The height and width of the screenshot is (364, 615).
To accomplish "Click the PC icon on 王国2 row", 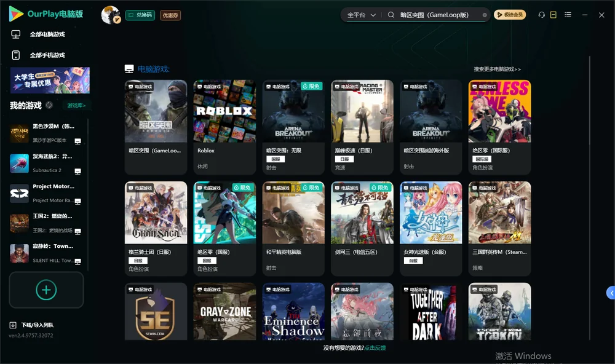I will 77,231.
